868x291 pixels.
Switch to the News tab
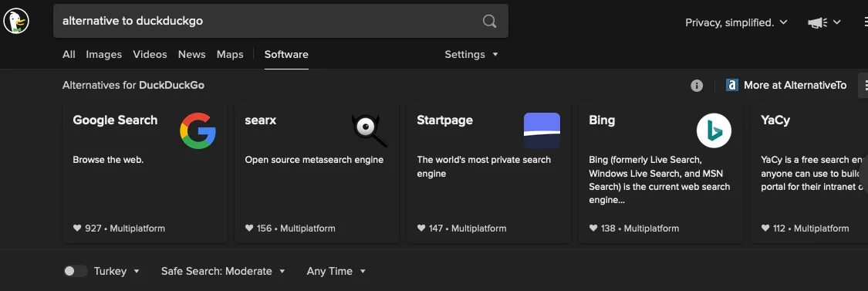tap(191, 54)
